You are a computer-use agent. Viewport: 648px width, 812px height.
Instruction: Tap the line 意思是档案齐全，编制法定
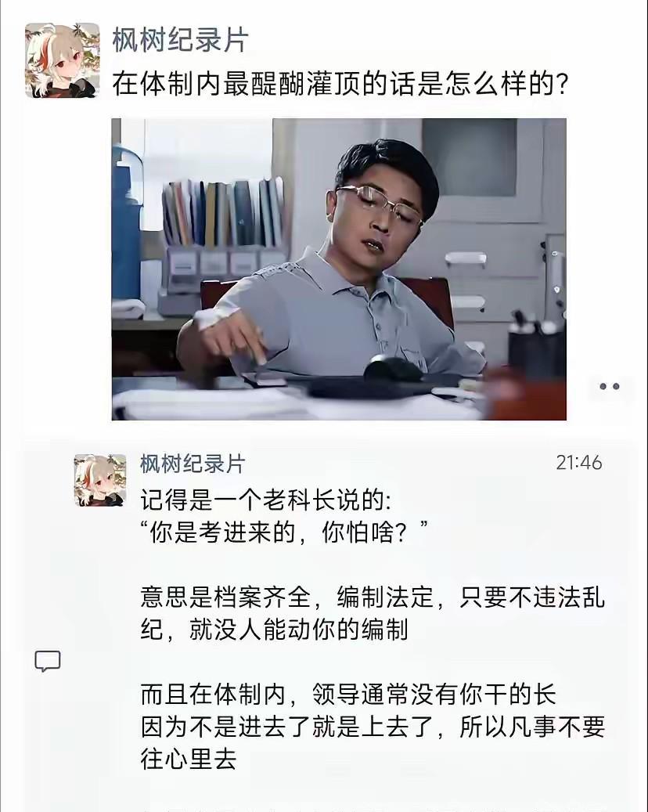(286, 597)
